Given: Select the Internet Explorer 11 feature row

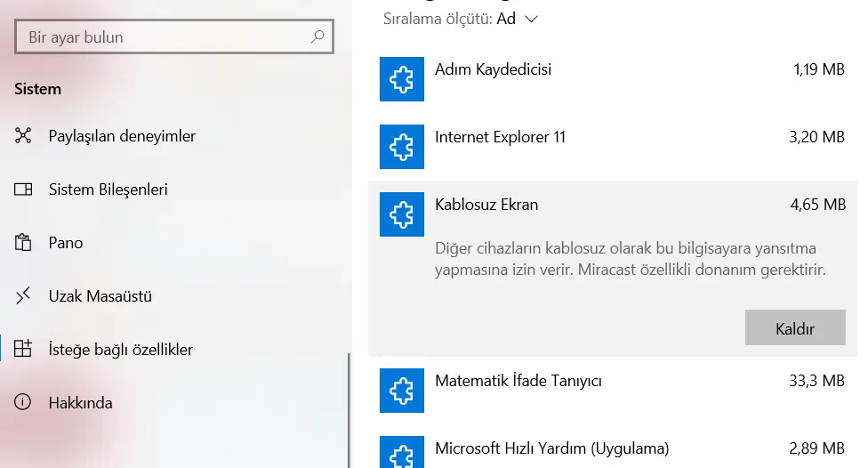Looking at the screenshot, I should [x=612, y=147].
